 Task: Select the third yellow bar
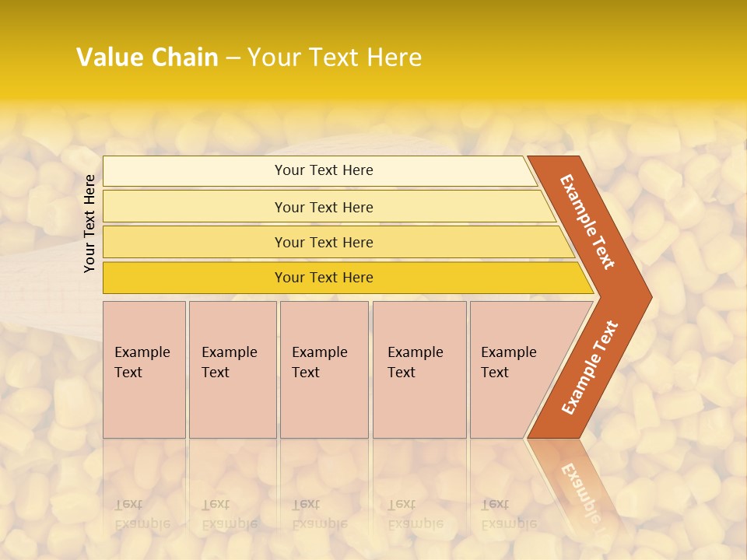[x=324, y=243]
